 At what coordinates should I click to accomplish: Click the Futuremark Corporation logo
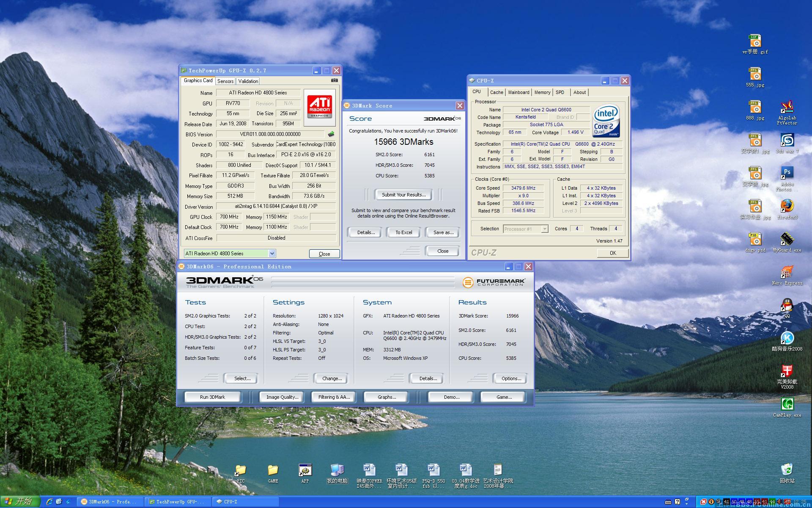coord(494,282)
